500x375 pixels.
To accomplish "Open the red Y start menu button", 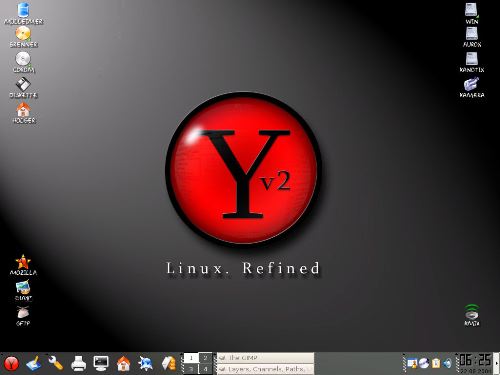I will pos(11,363).
